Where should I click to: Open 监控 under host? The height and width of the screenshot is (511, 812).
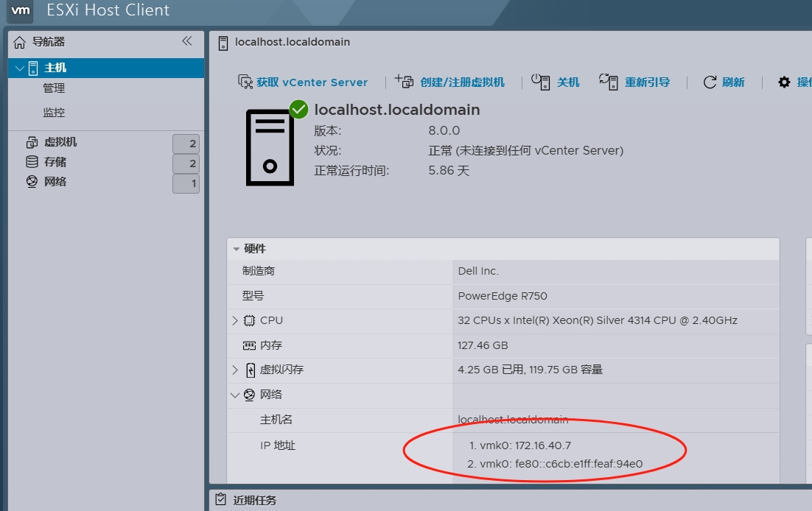click(x=54, y=112)
